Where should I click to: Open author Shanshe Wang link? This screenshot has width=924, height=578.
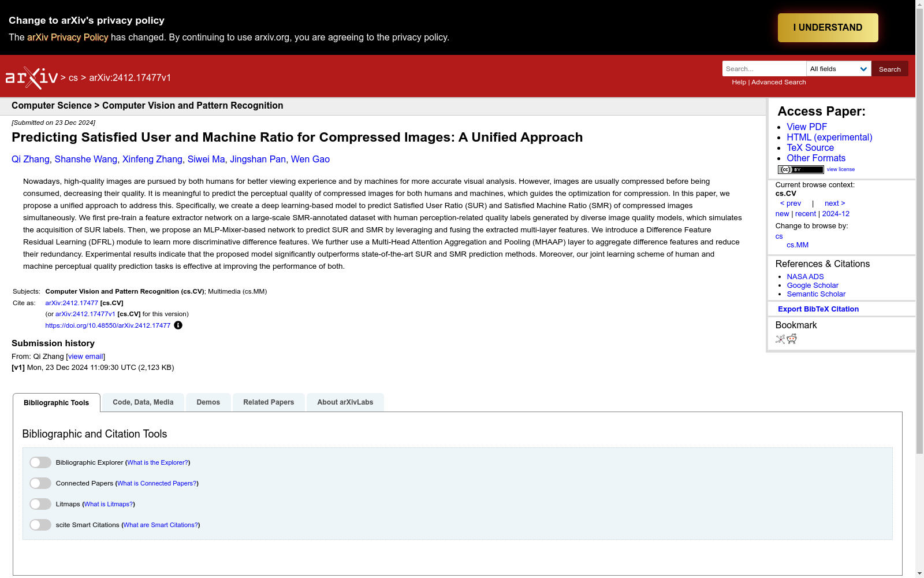pyautogui.click(x=86, y=160)
